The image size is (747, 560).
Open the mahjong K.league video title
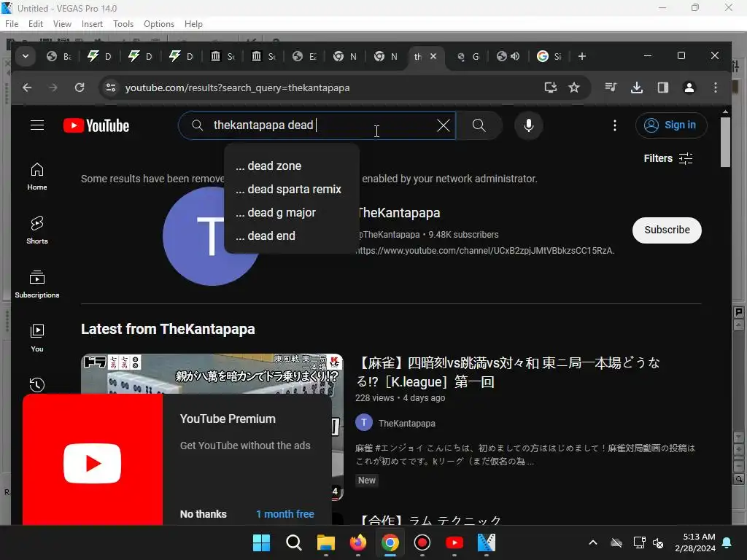[x=508, y=373]
